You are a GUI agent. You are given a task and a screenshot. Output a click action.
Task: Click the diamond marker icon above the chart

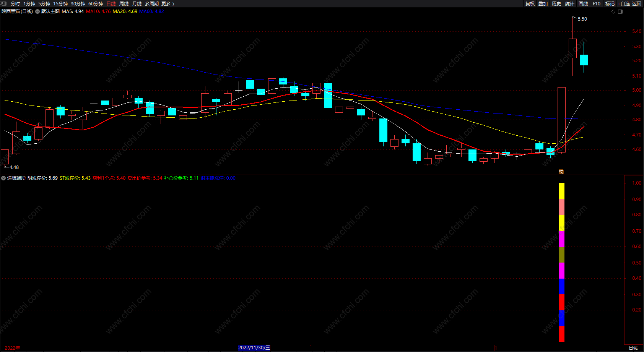[x=613, y=11]
